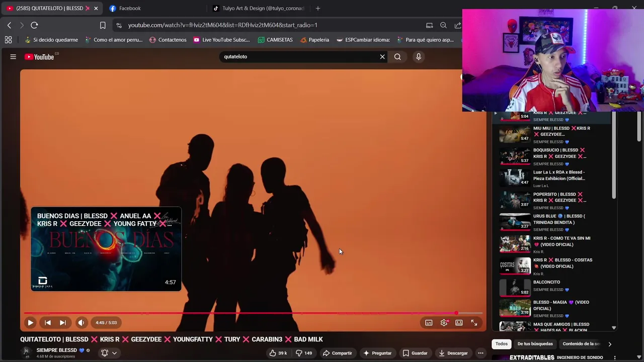
Task: Open Papeleria bookmark
Action: tap(314, 40)
